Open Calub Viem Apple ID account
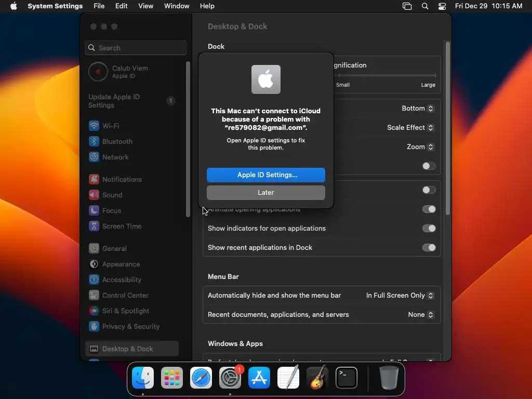Image resolution: width=532 pixels, height=399 pixels. pos(132,72)
